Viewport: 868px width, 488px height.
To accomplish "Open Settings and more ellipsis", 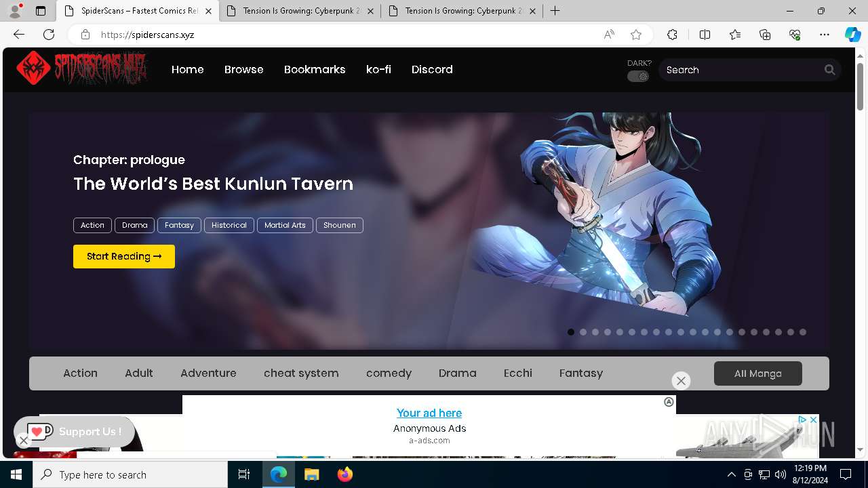I will click(x=825, y=35).
